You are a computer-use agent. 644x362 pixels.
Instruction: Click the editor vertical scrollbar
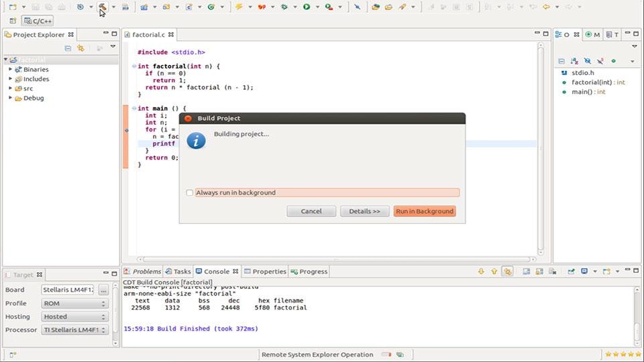541,149
